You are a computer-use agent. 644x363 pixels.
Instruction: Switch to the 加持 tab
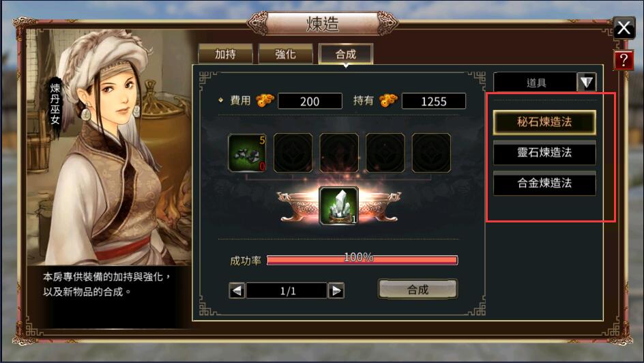[226, 54]
